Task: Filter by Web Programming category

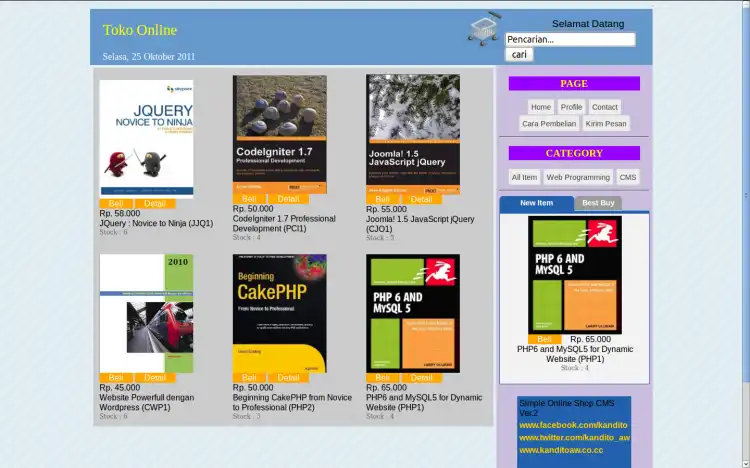Action: (578, 177)
